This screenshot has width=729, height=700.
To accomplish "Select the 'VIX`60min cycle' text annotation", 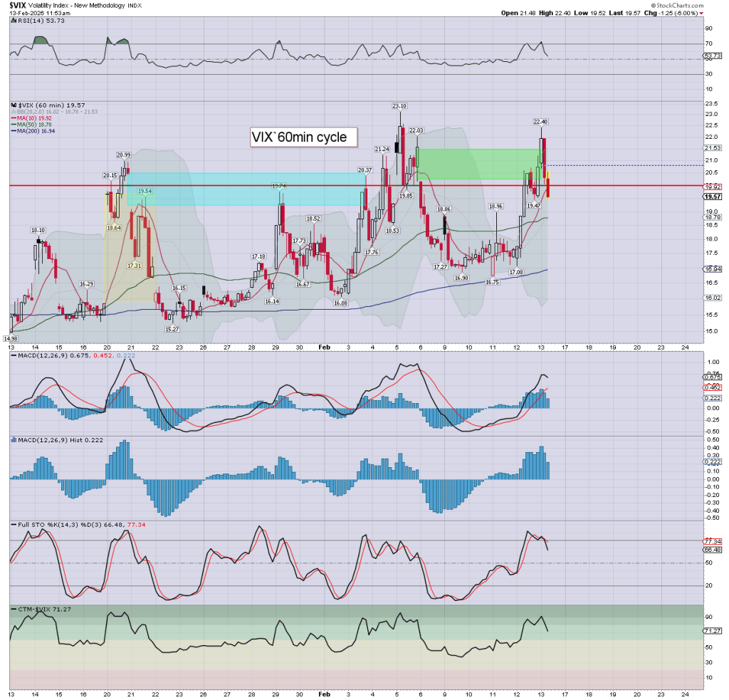I will (x=303, y=137).
